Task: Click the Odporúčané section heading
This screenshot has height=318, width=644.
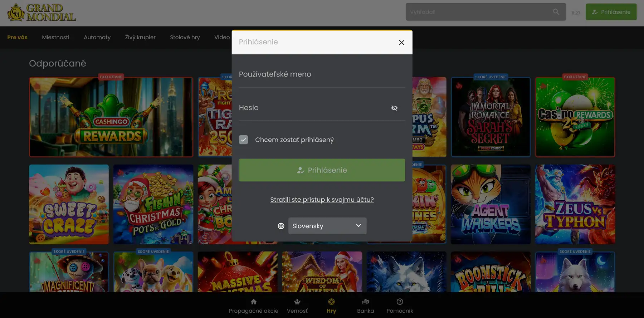Action: point(58,63)
